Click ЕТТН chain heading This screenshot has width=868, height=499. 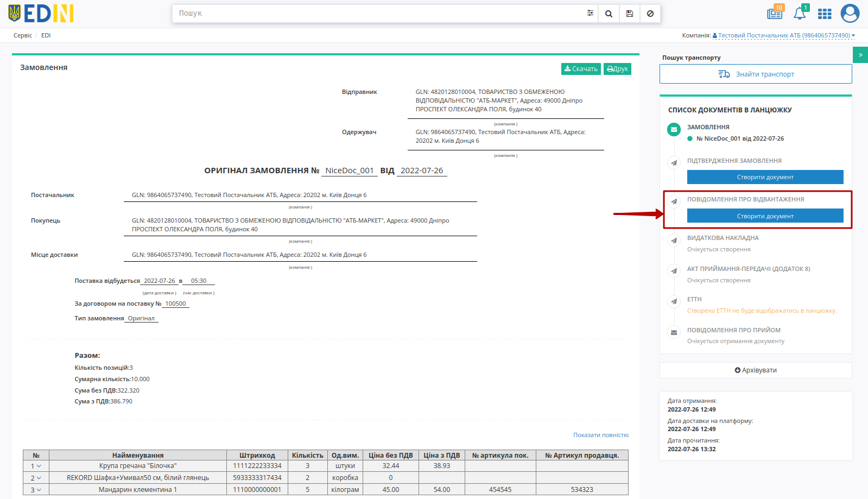(x=694, y=299)
